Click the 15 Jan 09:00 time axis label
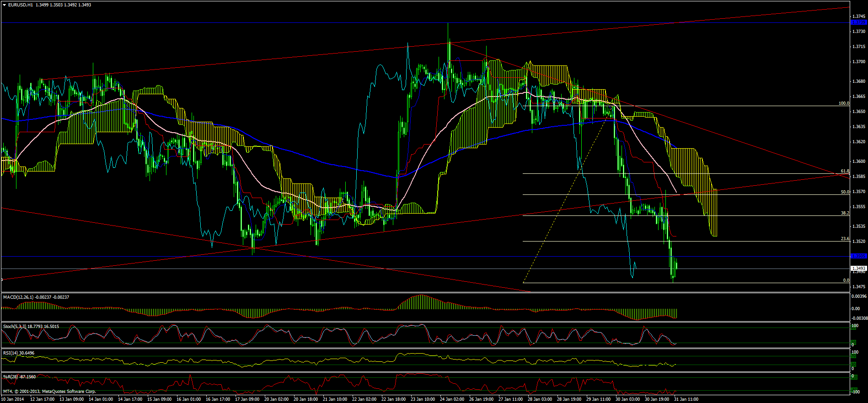868x403 pixels. pyautogui.click(x=159, y=399)
